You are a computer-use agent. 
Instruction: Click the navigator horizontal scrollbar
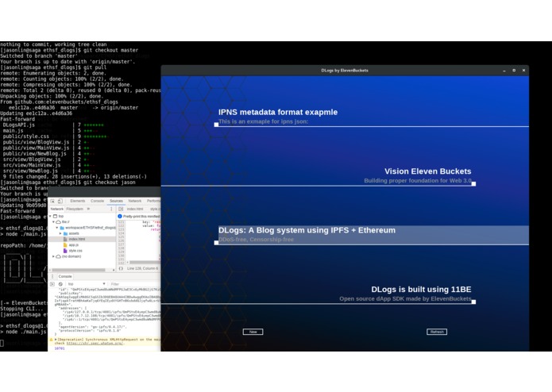(x=79, y=270)
